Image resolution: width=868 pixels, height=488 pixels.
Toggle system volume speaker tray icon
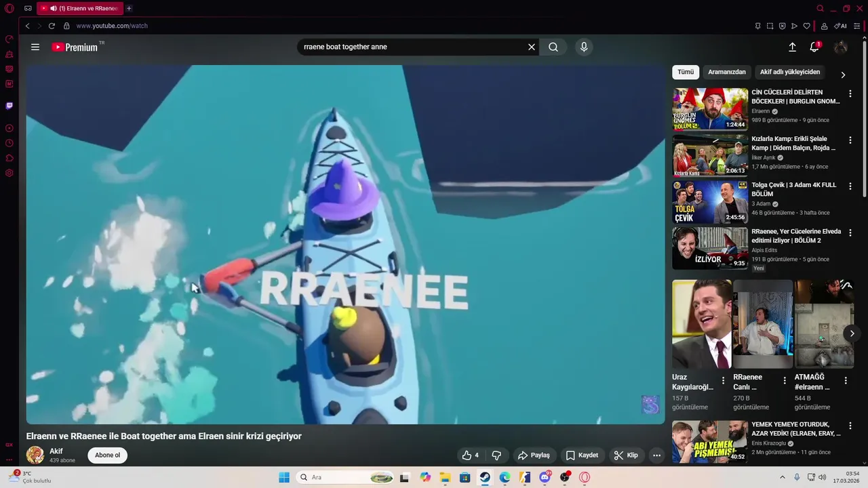822,477
